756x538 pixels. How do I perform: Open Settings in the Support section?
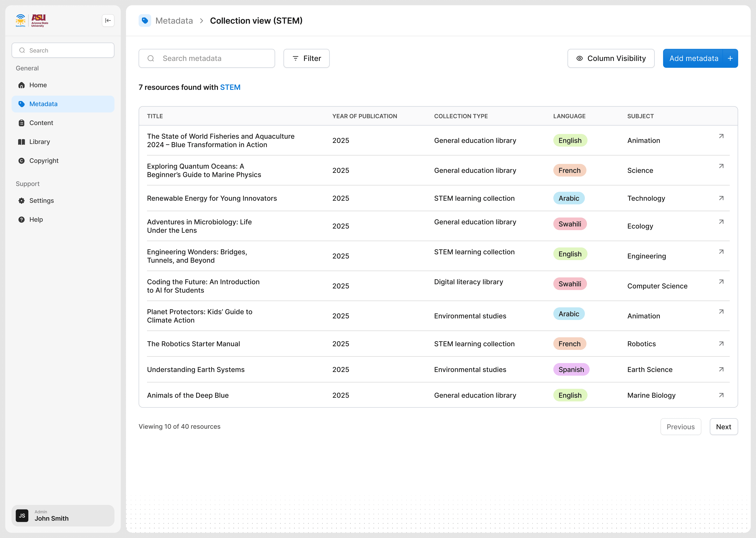tap(41, 200)
